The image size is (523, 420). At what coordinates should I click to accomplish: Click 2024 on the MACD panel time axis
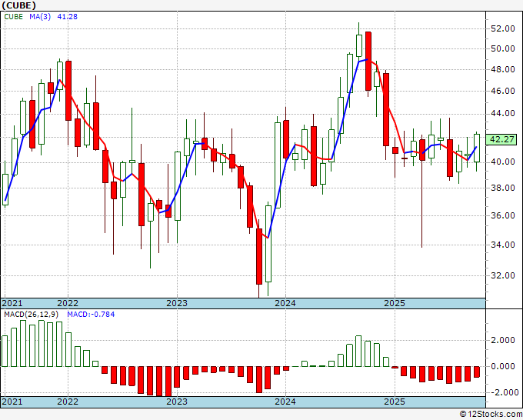(285, 402)
